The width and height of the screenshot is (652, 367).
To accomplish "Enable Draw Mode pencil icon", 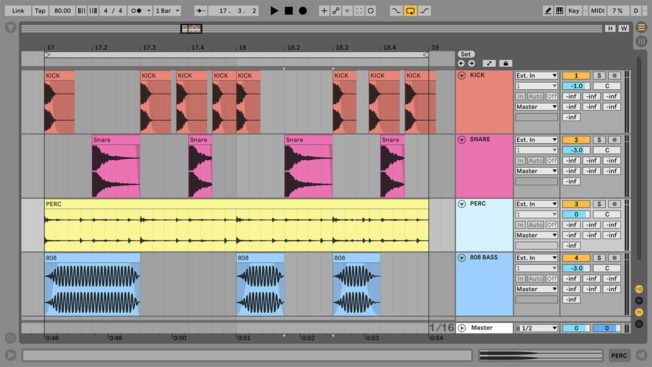I will pos(548,11).
